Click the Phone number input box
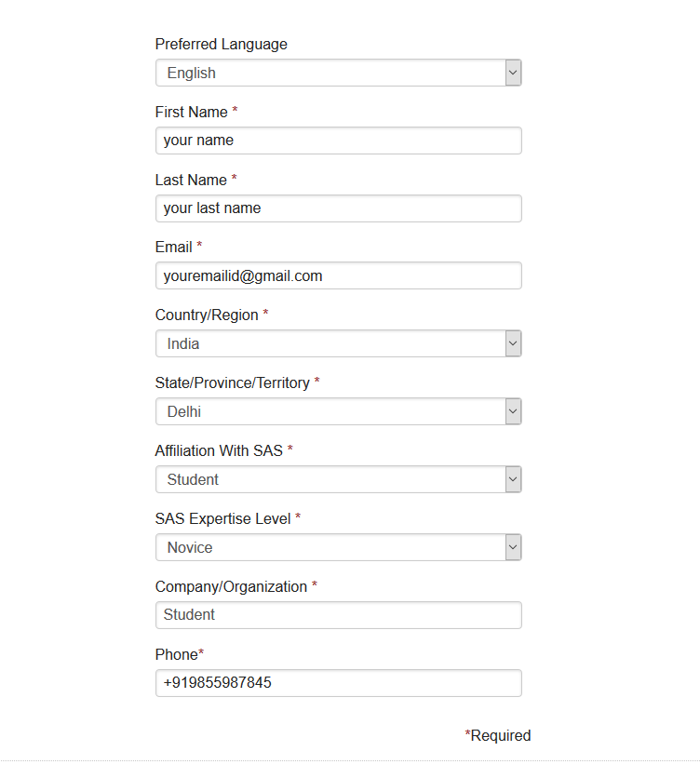Viewport: 700px width, 778px height. (338, 683)
